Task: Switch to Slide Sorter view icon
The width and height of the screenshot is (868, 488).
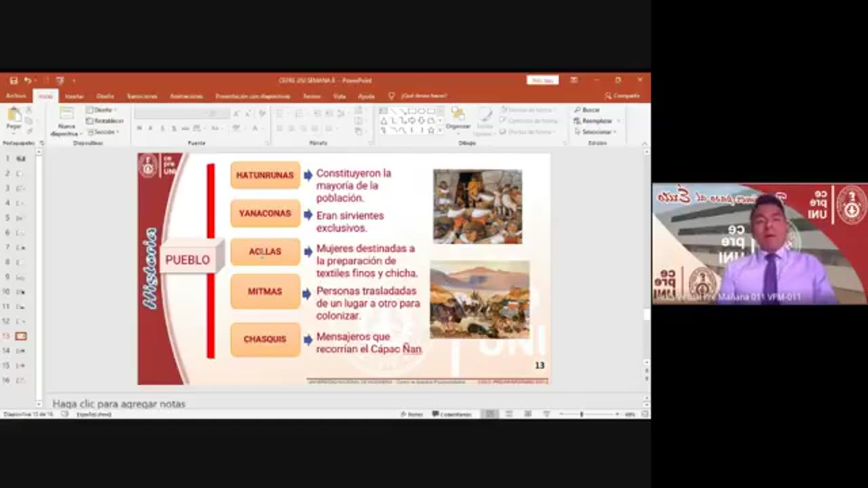Action: point(509,414)
